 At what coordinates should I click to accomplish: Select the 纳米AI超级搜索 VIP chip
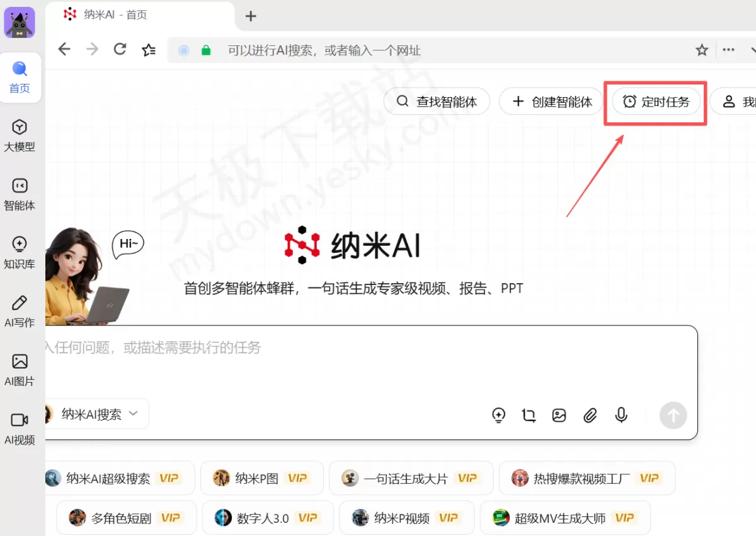point(120,478)
